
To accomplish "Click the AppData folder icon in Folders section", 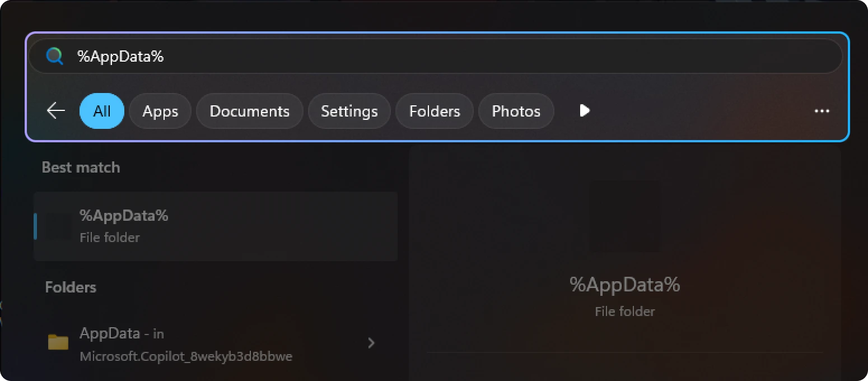I will pos(58,342).
